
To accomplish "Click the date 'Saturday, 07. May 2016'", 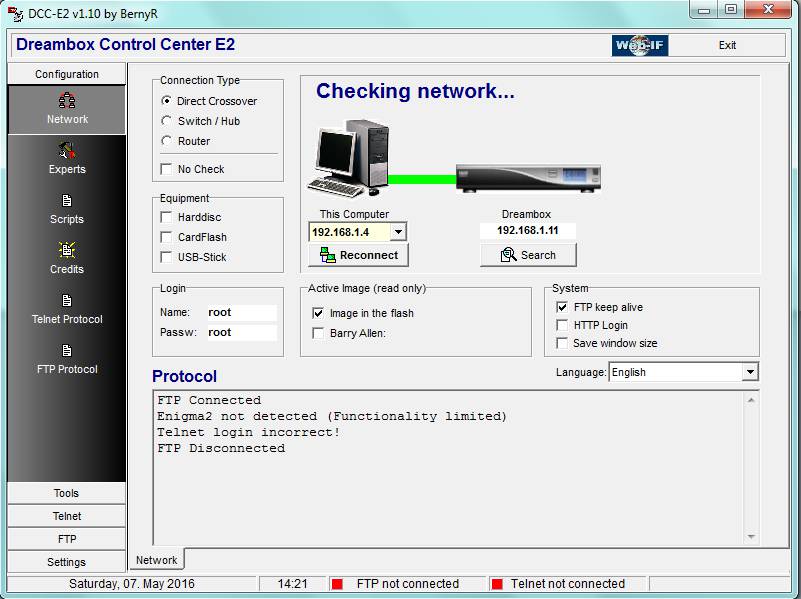I will 131,584.
